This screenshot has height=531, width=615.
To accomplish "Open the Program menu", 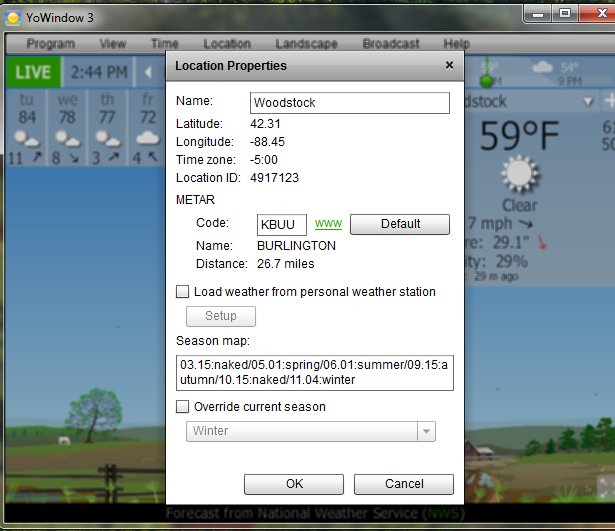I will tap(51, 44).
